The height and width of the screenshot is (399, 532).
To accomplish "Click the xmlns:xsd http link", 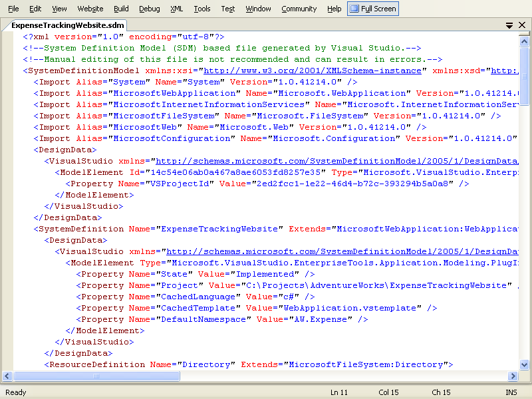I will pos(505,70).
